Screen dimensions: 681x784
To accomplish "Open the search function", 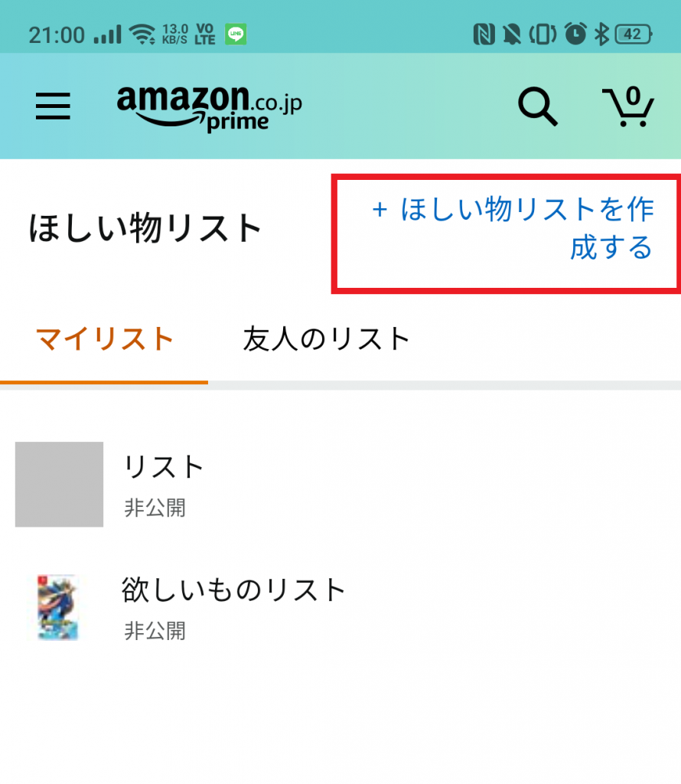I will click(x=538, y=107).
